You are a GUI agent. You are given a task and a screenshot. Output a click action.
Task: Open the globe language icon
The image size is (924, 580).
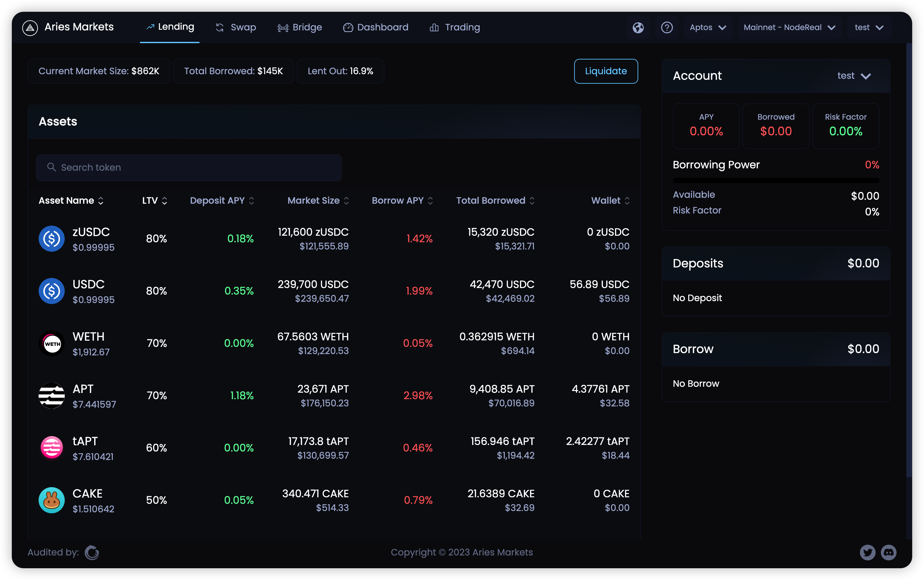638,27
